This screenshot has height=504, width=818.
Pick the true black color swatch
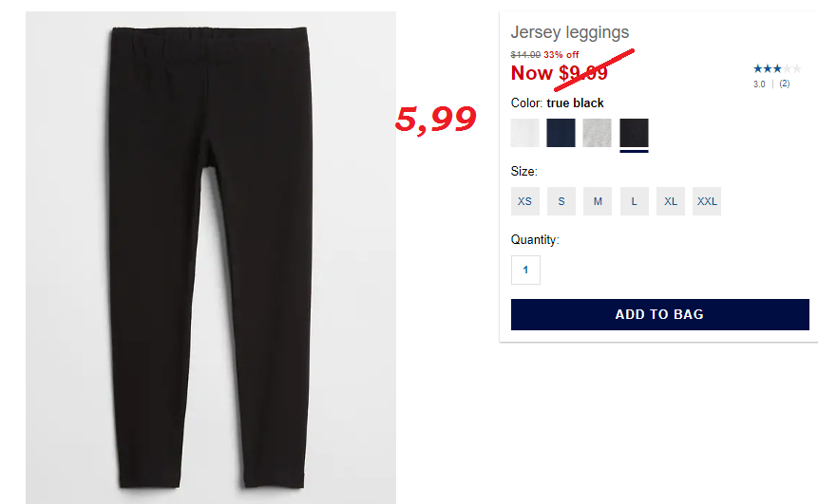click(x=634, y=133)
